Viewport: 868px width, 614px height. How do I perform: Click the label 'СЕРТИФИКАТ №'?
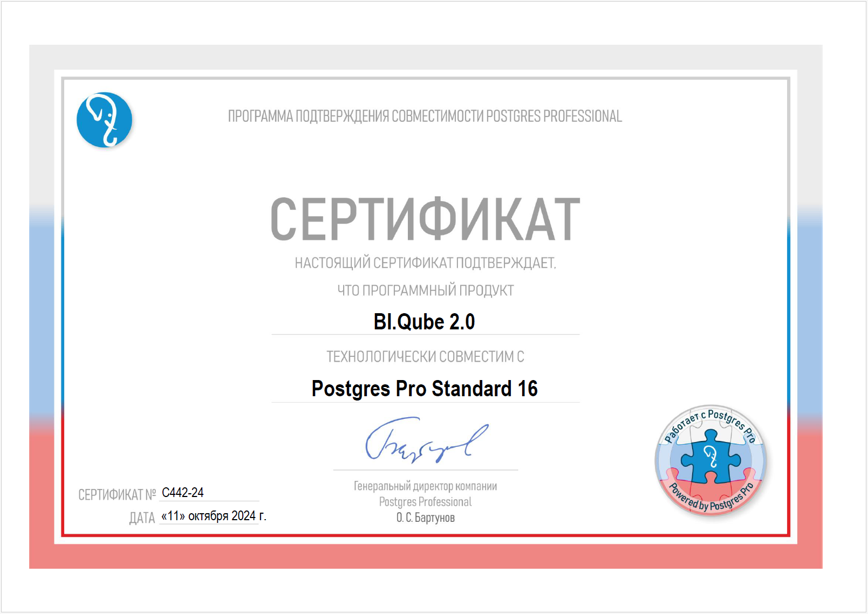tap(117, 495)
